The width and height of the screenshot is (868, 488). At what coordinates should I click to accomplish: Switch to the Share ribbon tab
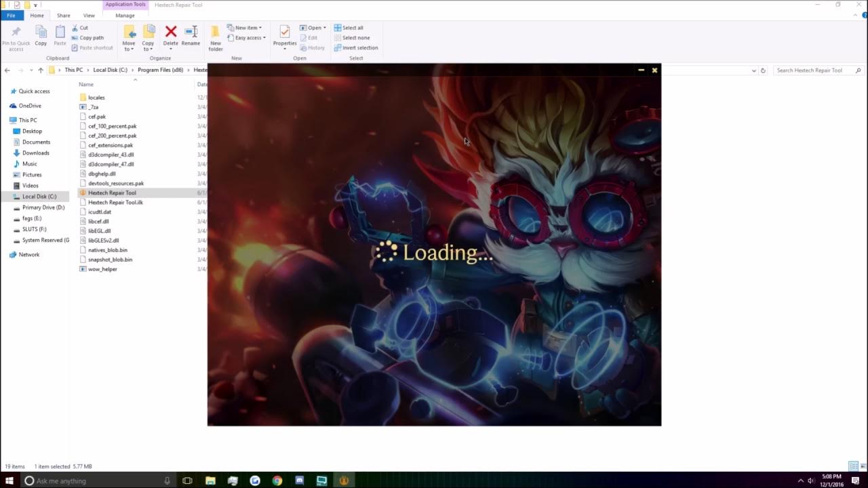pyautogui.click(x=63, y=16)
